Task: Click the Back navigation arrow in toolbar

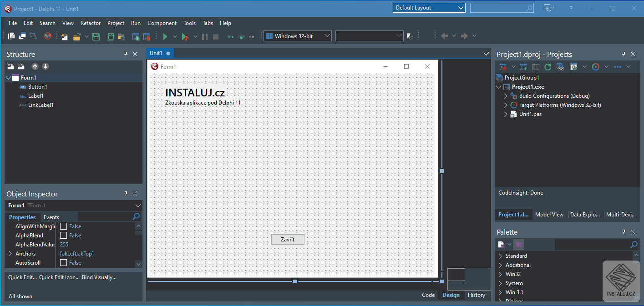Action: tap(445, 36)
